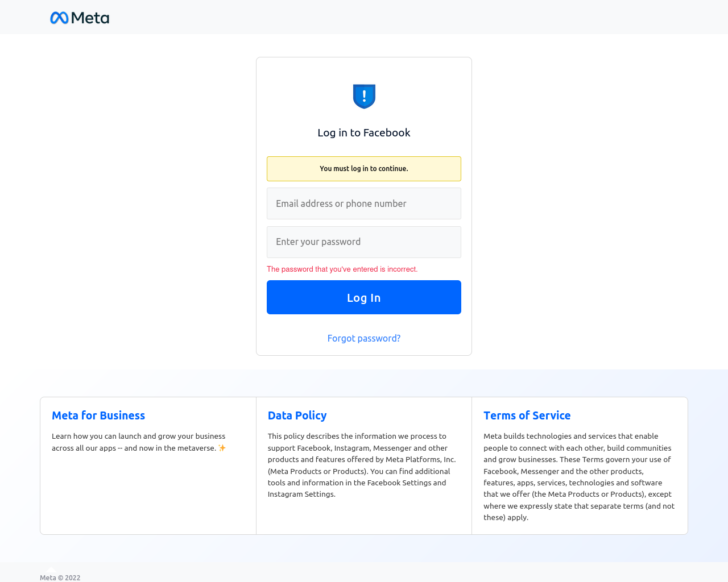The height and width of the screenshot is (582, 728).
Task: Open the Forgot password? link
Action: tap(364, 338)
